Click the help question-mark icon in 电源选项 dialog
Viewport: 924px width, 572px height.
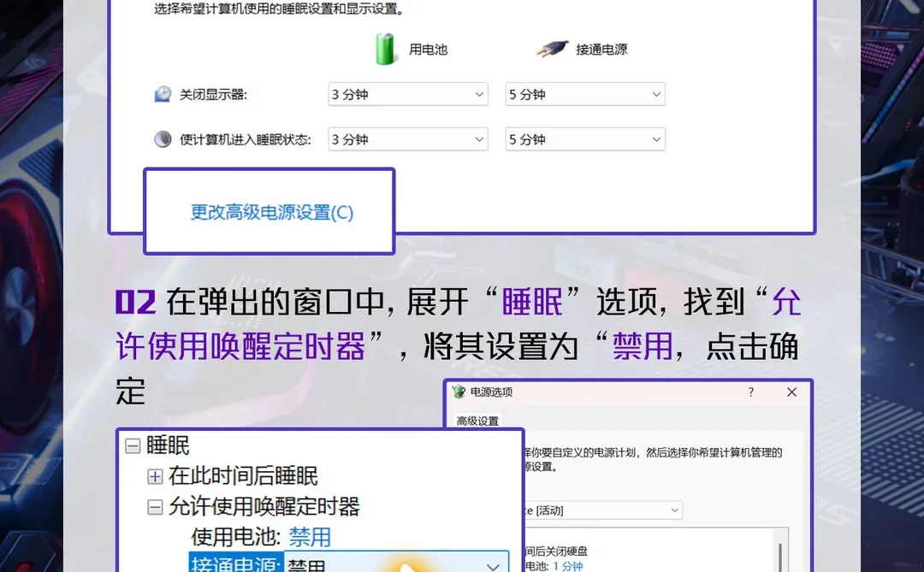(750, 392)
